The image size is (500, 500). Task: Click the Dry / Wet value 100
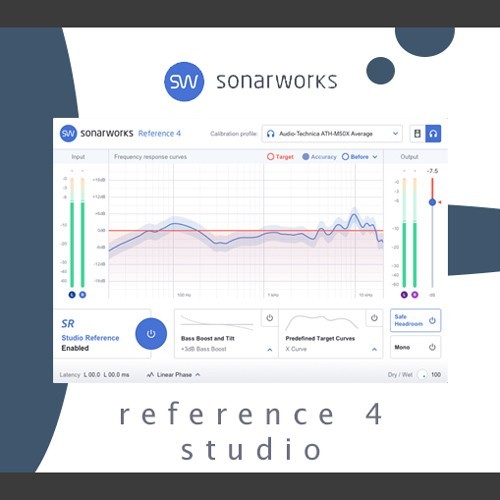(436, 375)
